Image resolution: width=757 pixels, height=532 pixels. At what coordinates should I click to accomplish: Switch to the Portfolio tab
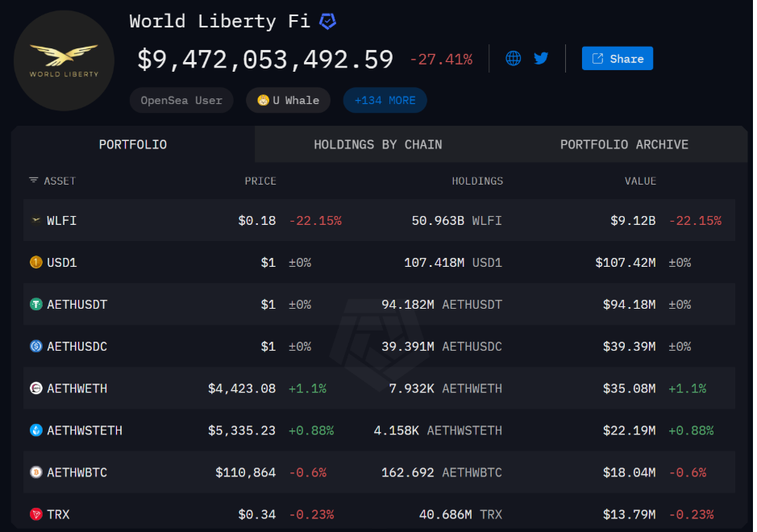tap(133, 144)
